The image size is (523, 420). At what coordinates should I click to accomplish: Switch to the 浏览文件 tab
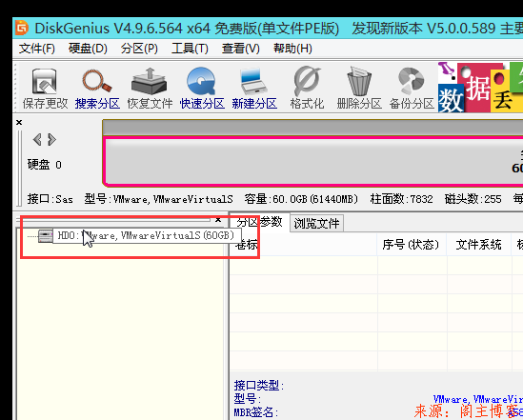316,223
